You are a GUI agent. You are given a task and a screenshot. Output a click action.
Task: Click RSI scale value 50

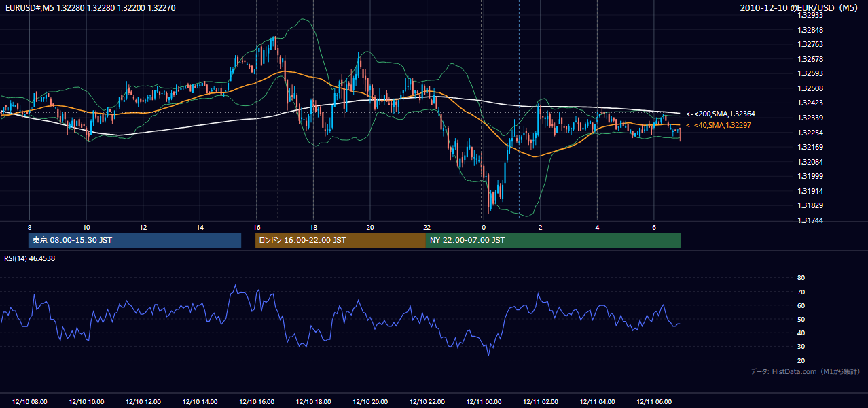coord(801,319)
